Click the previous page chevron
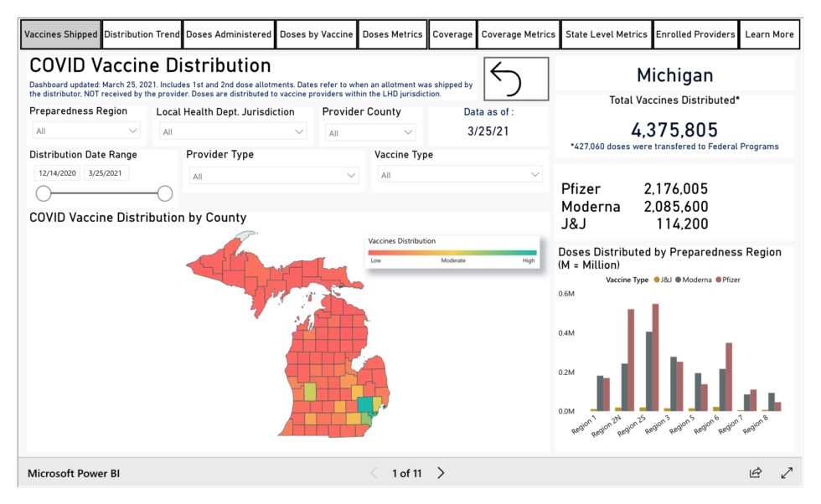Viewport: 821px width, 504px height. 374,473
